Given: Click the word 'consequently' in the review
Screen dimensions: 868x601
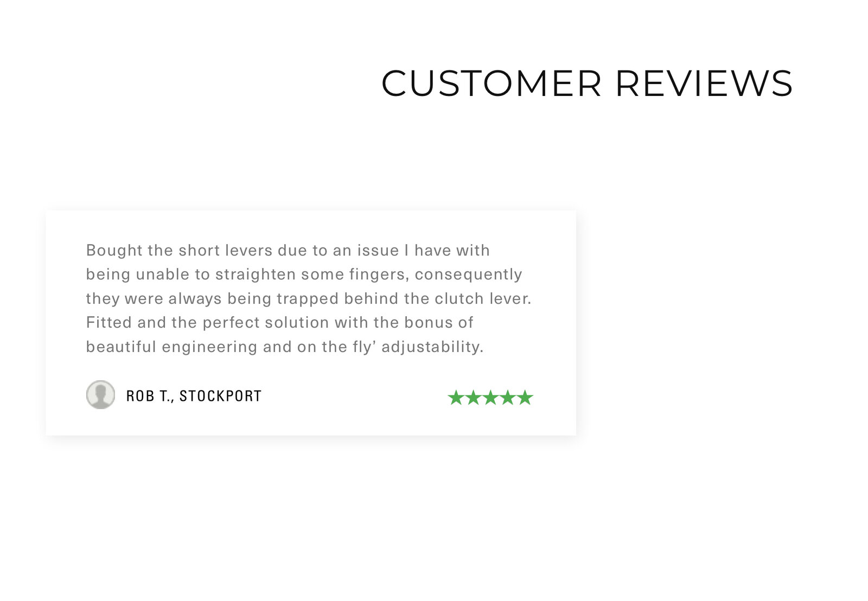Looking at the screenshot, I should click(x=468, y=274).
